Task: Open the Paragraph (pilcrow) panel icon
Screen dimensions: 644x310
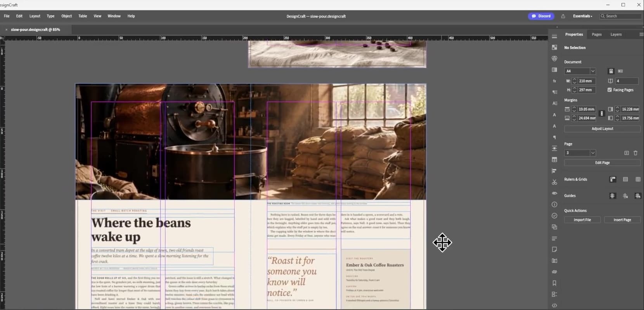Action: (x=554, y=137)
